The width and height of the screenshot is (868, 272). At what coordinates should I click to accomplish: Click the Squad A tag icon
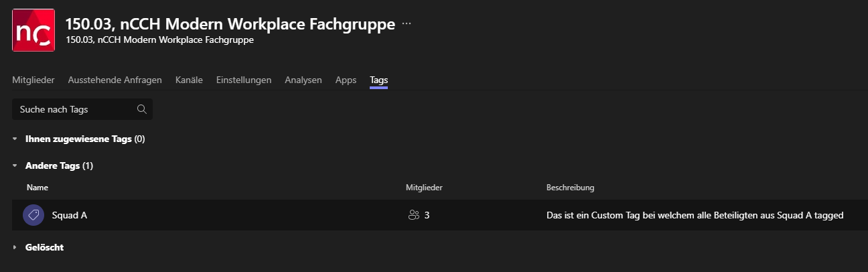(33, 215)
